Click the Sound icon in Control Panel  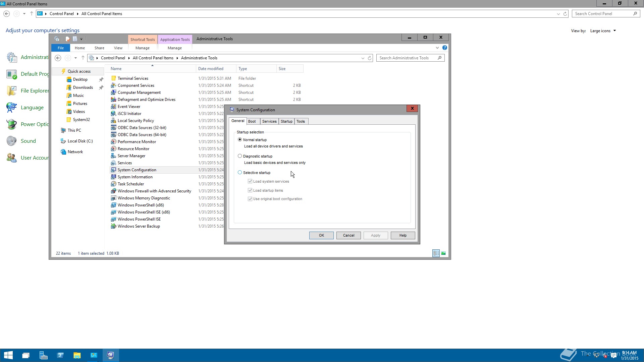click(x=11, y=141)
